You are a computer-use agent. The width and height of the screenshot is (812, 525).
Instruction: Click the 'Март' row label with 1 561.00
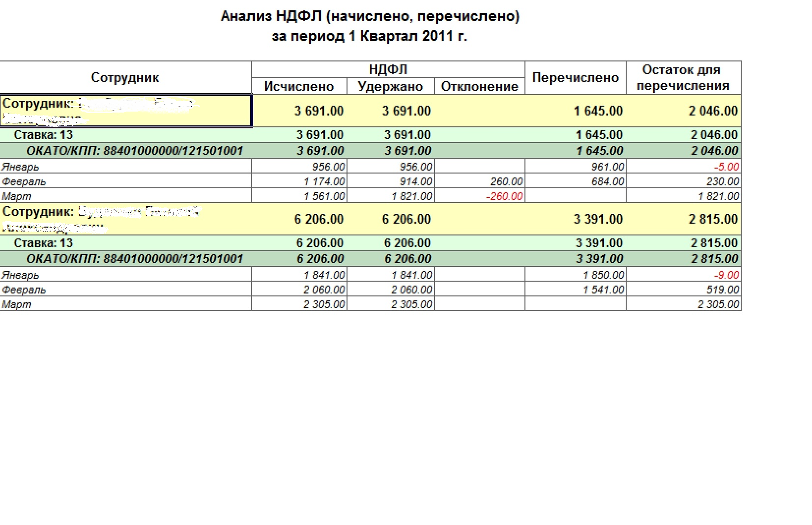point(16,196)
